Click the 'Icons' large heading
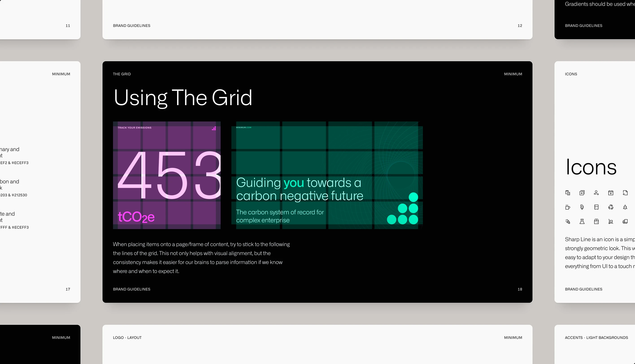635x364 pixels. [591, 167]
